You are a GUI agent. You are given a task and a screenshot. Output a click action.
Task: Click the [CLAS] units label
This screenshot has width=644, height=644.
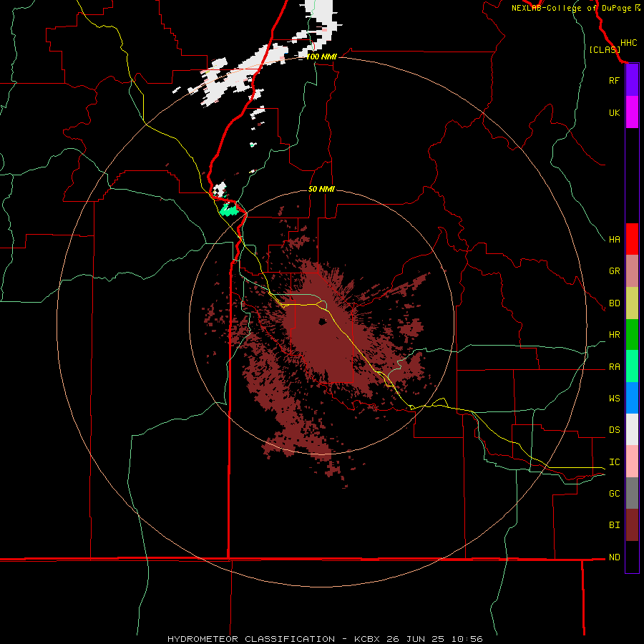click(x=605, y=50)
